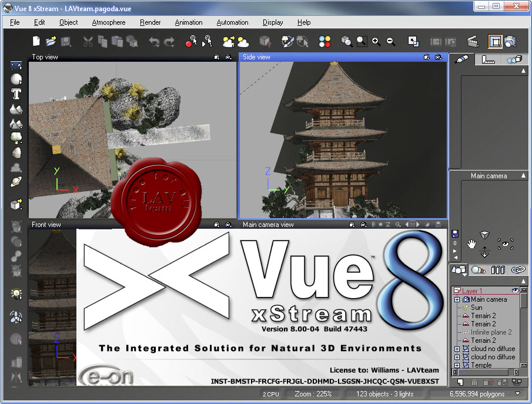Viewport: 532px width, 404px height.
Task: Click the 00 stepper in Main camera view header
Action: pos(412,225)
